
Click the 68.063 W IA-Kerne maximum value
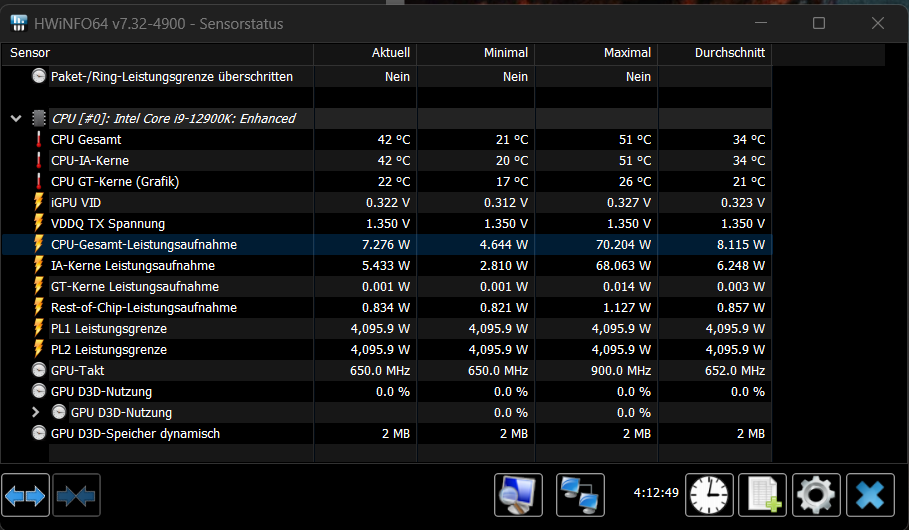623,266
